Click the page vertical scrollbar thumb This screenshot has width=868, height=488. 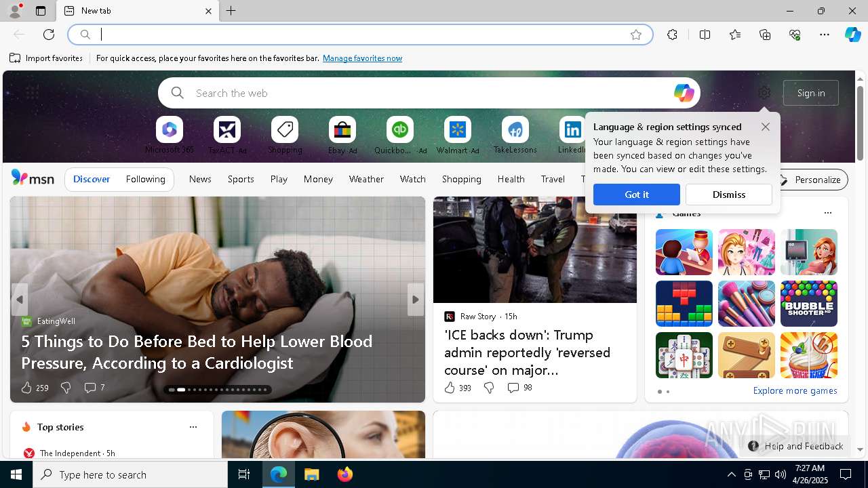click(x=860, y=123)
